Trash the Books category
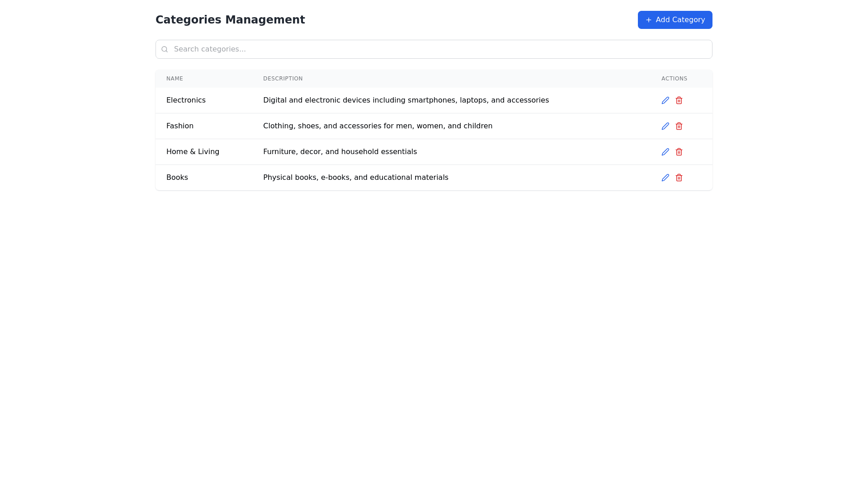 point(679,178)
